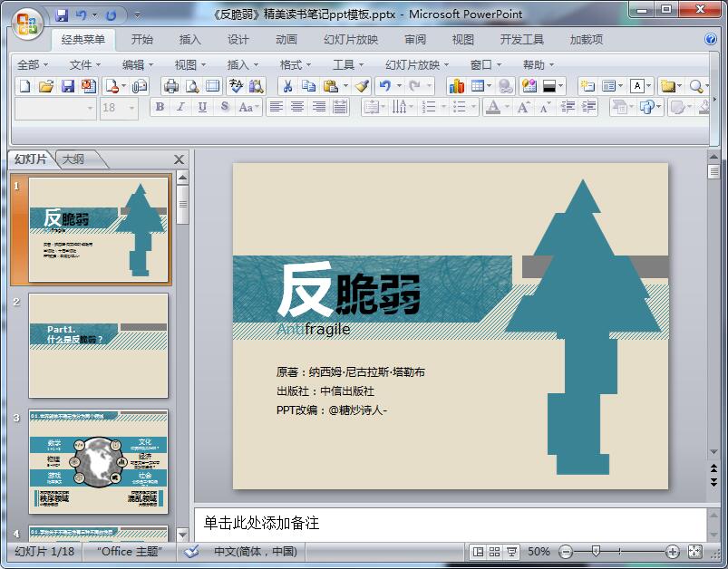Expand the 幻灯片放映 dropdown in classic menu
This screenshot has height=569, width=728.
click(417, 65)
